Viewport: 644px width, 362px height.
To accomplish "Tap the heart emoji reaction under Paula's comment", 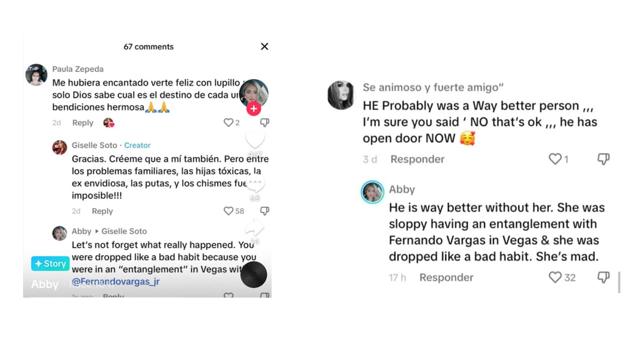I will point(109,123).
